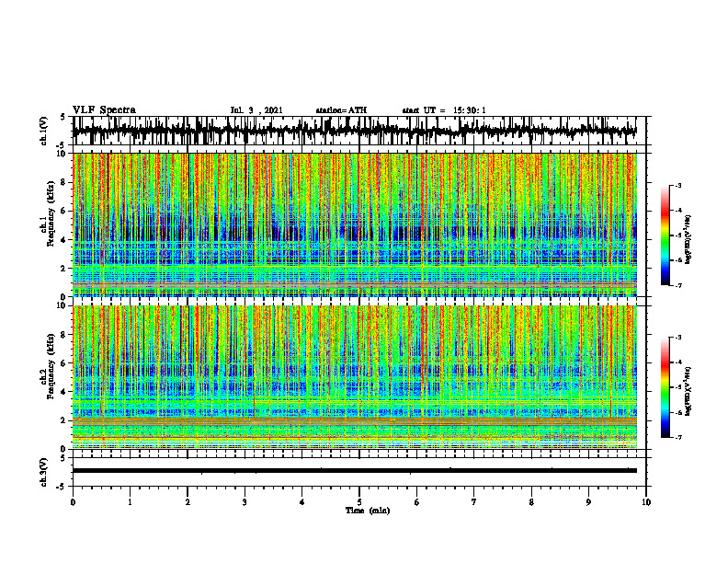The image size is (728, 563).
Task: Click time axis tick label "9"
Action: click(x=588, y=502)
